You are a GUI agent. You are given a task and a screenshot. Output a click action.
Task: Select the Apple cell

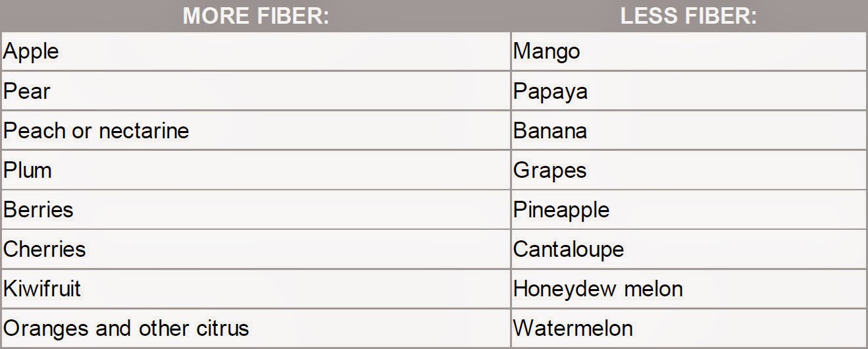point(255,51)
